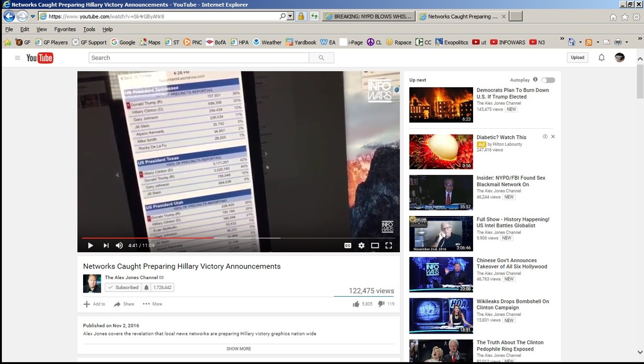Open Home icon dropdown arrow in command bar
Image resolution: width=644 pixels, height=364 pixels.
[x=580, y=42]
